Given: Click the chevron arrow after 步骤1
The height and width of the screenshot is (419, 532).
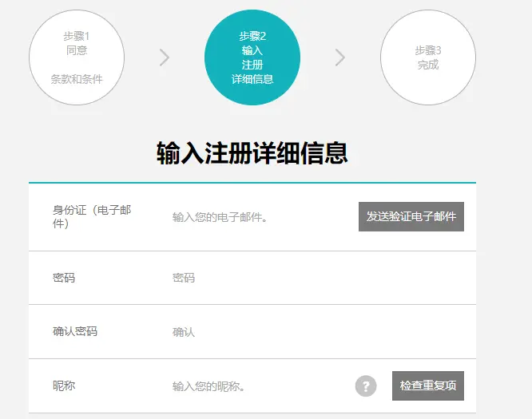Looking at the screenshot, I should (165, 57).
